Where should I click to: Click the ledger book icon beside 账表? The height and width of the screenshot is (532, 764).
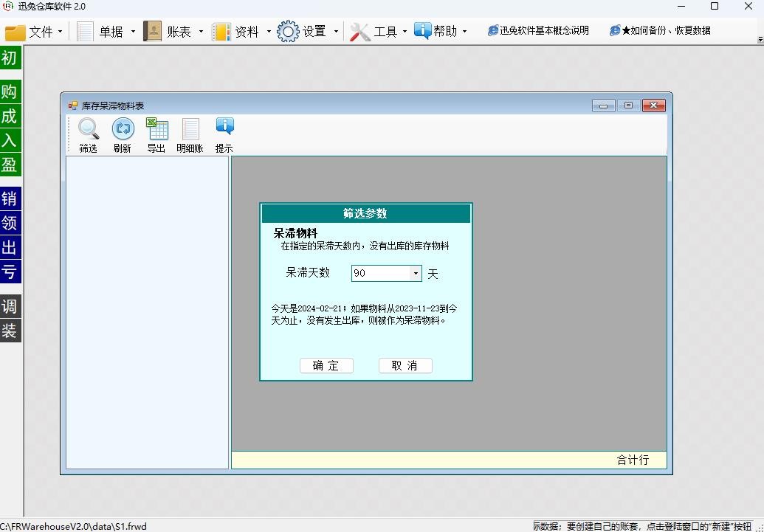pos(152,32)
